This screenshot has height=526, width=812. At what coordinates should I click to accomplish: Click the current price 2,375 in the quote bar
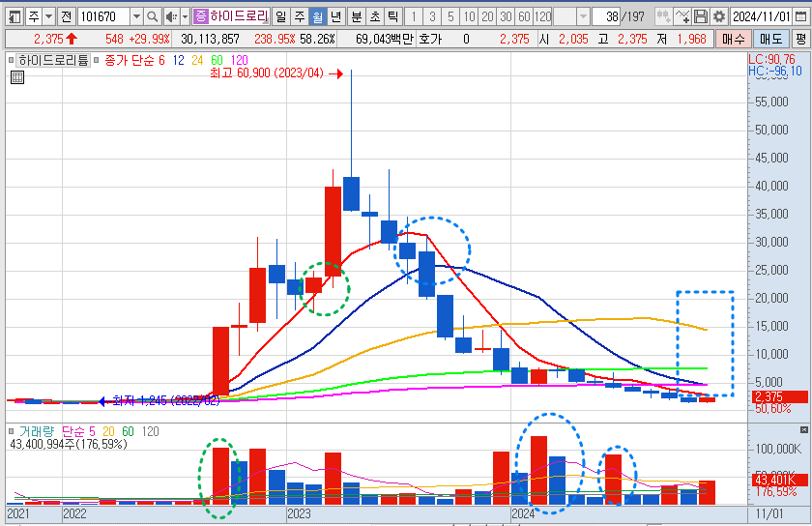(x=48, y=39)
